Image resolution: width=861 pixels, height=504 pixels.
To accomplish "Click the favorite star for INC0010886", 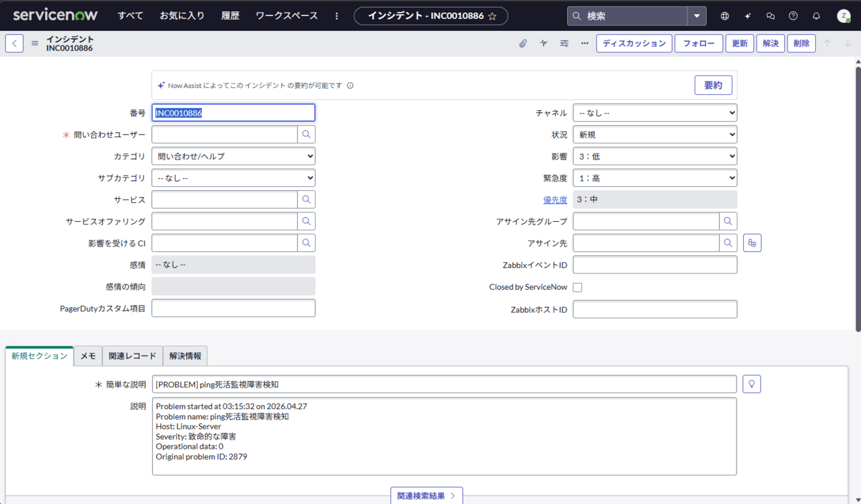I will coord(492,16).
